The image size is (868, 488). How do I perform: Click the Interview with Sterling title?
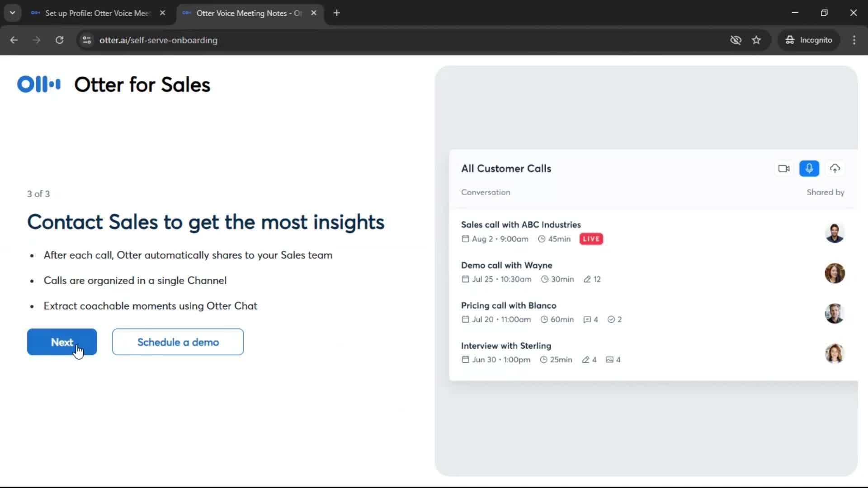506,346
